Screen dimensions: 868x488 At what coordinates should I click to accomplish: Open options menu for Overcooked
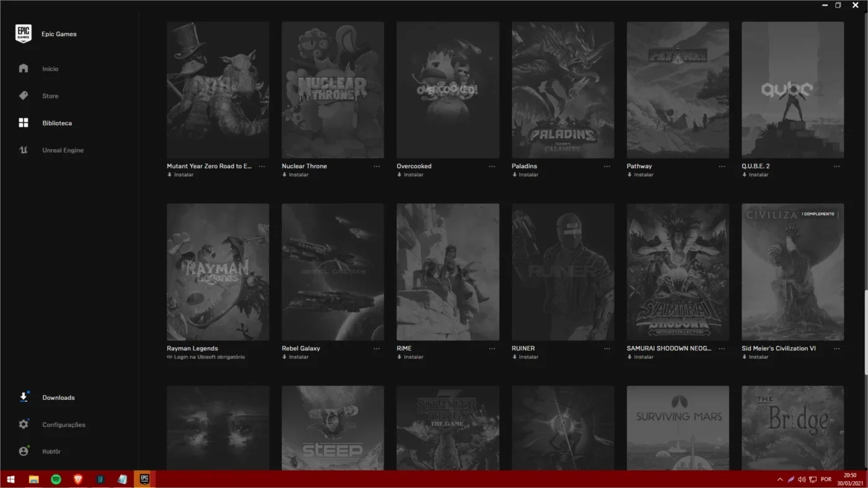pyautogui.click(x=492, y=166)
